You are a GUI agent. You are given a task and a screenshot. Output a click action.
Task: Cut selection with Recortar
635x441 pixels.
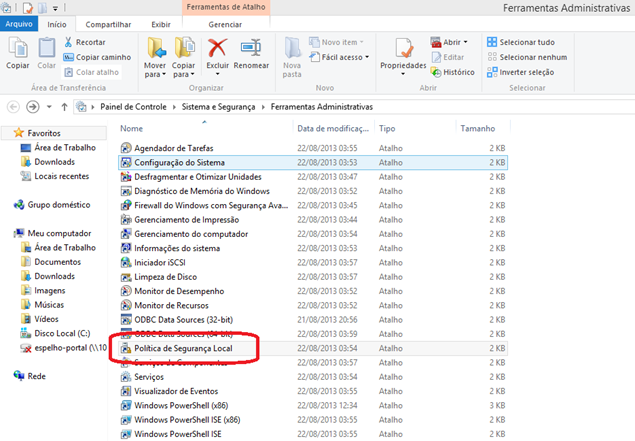pos(85,42)
